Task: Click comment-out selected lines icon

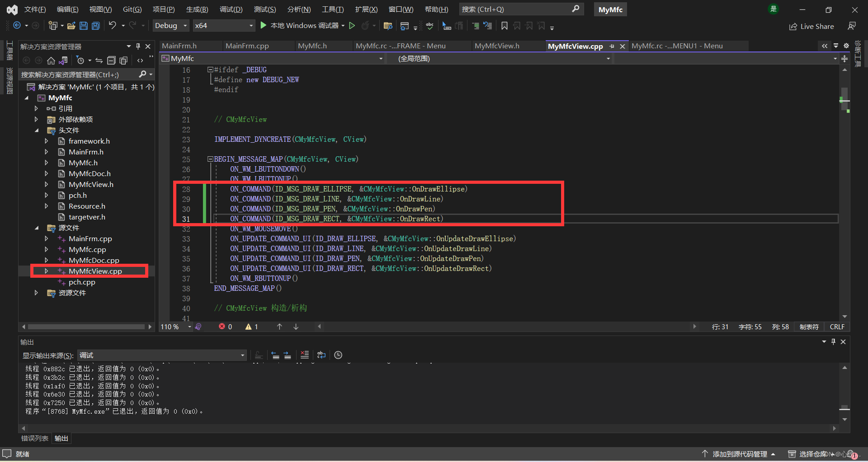Action: 476,26
